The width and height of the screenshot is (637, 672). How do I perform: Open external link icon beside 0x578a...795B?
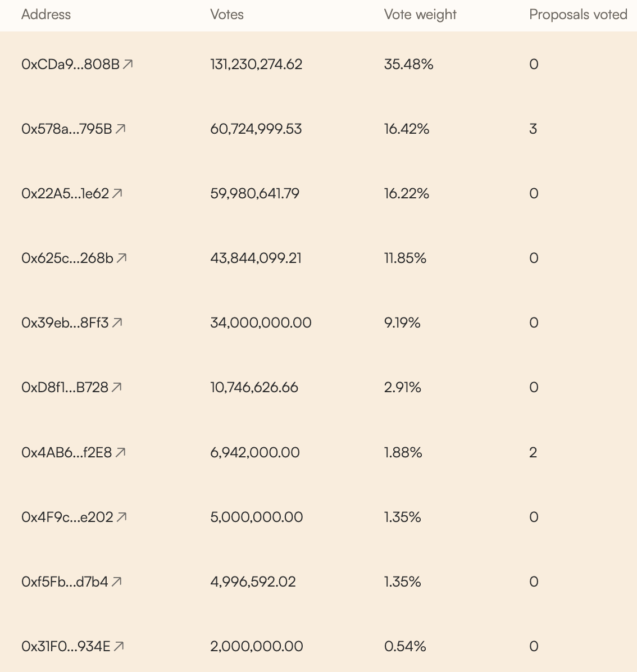coord(121,129)
